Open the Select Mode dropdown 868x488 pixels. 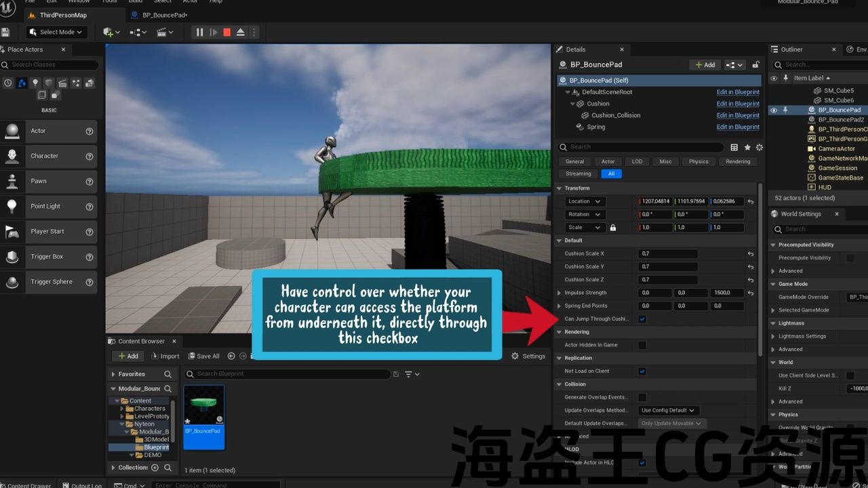point(56,32)
